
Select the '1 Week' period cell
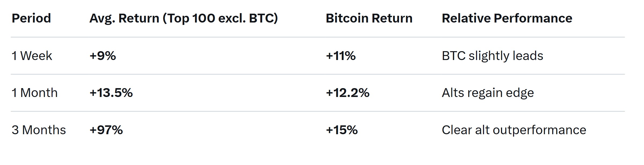click(32, 56)
